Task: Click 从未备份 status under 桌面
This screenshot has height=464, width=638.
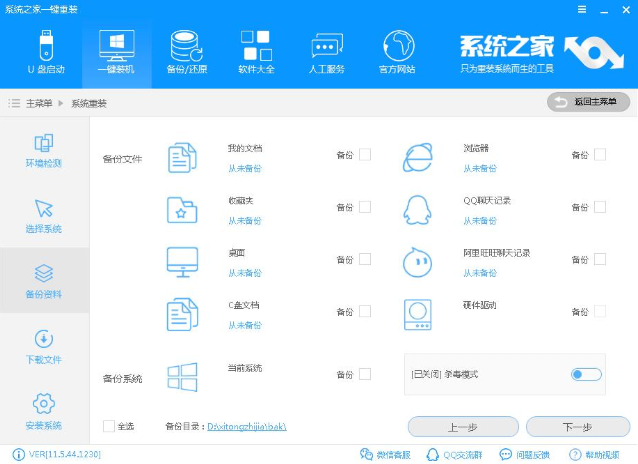Action: [x=245, y=273]
